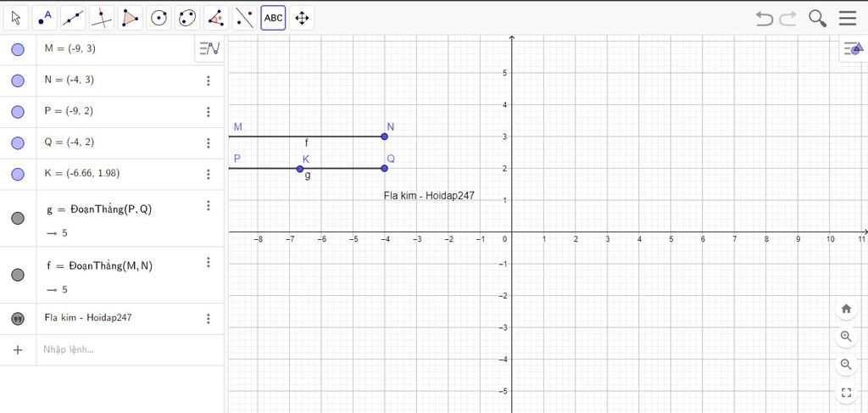Select the N = (-4, 3) definition
868x413 pixels.
point(70,80)
